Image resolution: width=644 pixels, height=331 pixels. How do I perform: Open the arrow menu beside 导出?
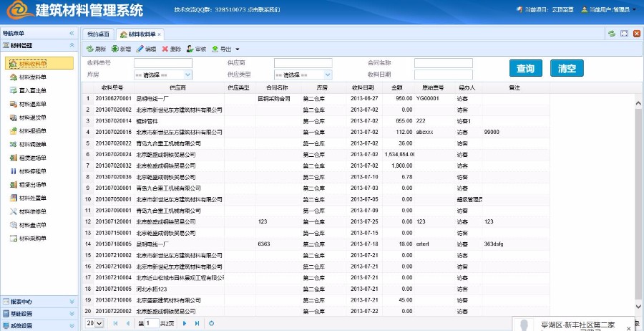click(238, 49)
